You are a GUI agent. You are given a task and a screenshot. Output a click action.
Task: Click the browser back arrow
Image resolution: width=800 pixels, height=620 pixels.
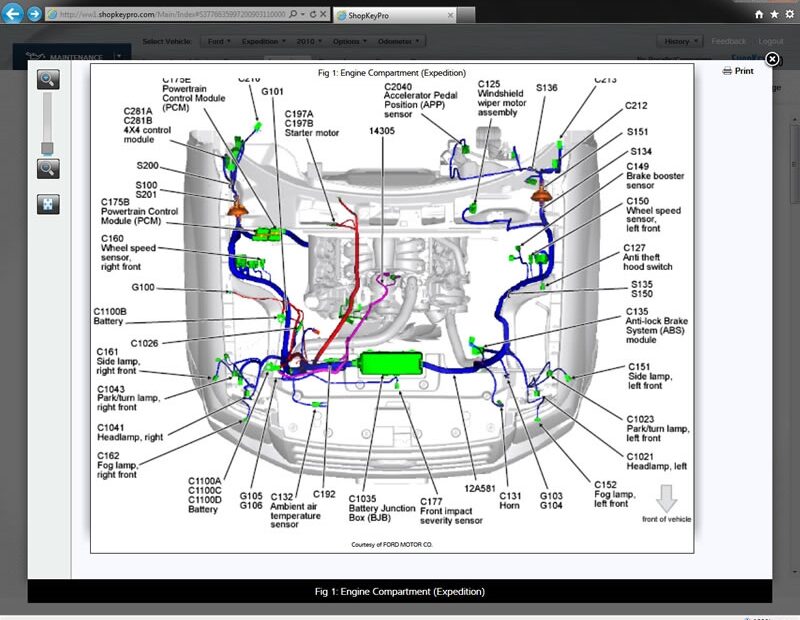(x=11, y=13)
